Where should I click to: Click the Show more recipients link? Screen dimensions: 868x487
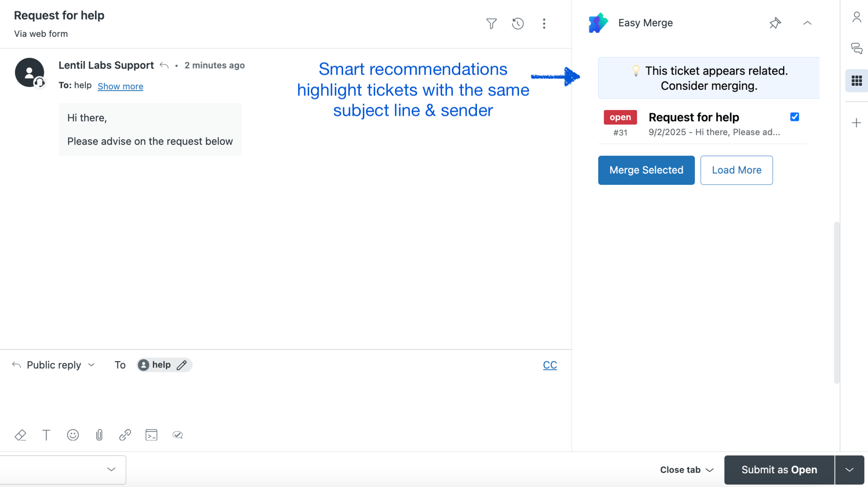click(x=120, y=86)
